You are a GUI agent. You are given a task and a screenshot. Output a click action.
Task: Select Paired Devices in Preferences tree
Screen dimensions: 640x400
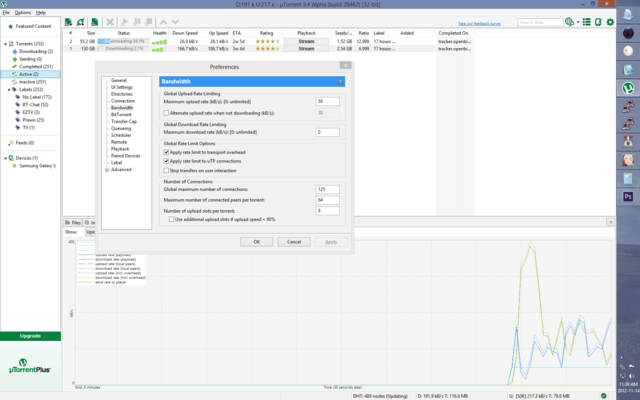pyautogui.click(x=125, y=156)
